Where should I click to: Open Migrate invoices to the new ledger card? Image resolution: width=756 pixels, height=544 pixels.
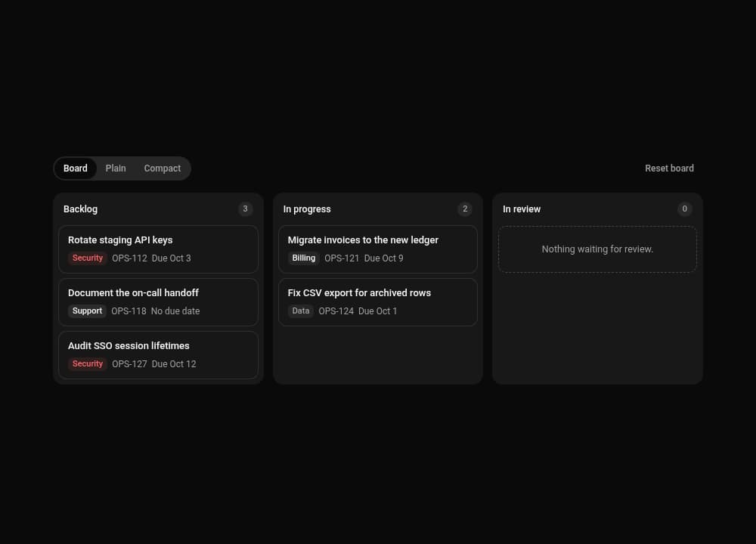pyautogui.click(x=378, y=249)
